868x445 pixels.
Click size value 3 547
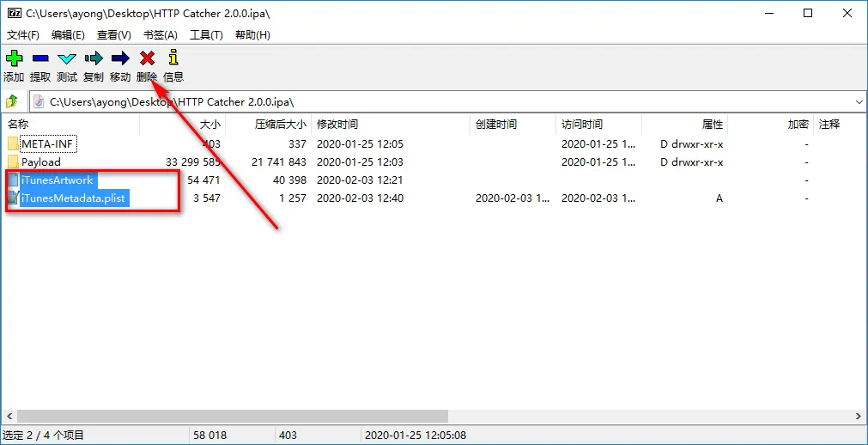coord(206,198)
